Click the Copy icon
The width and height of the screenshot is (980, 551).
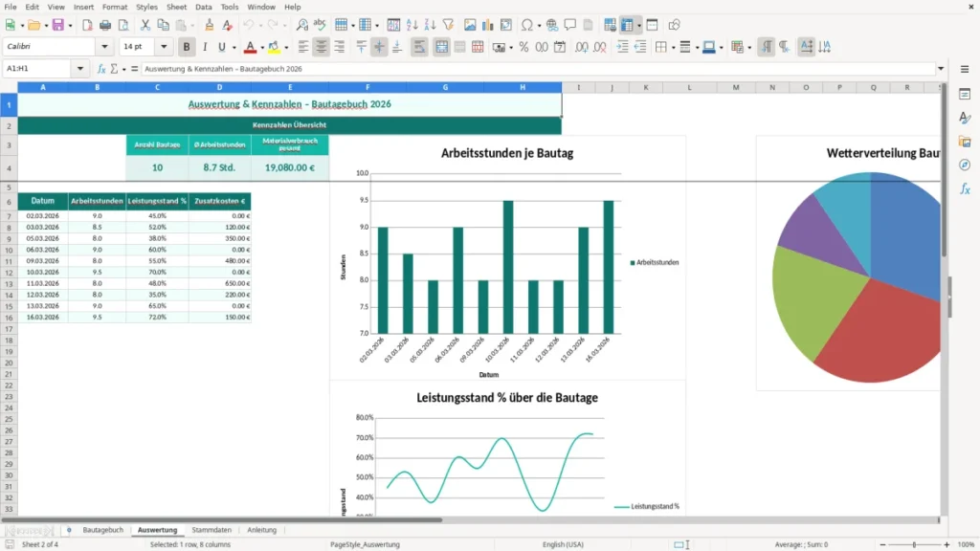[x=163, y=25]
